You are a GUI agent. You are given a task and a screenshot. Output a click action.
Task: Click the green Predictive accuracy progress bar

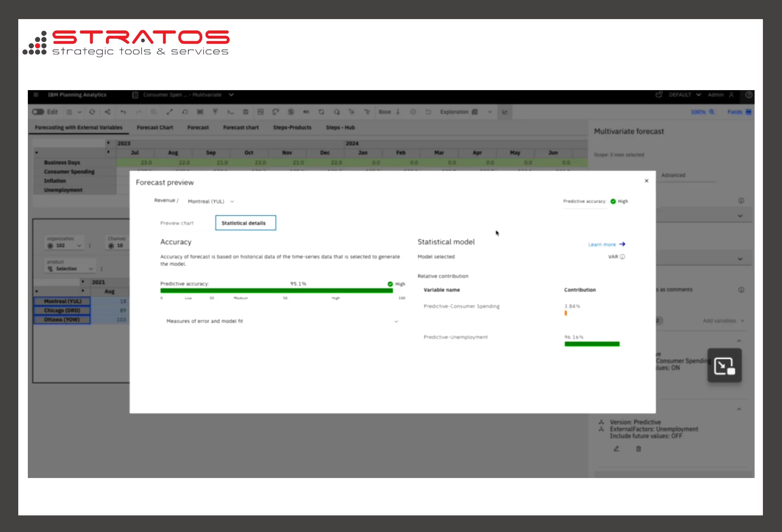(x=276, y=291)
